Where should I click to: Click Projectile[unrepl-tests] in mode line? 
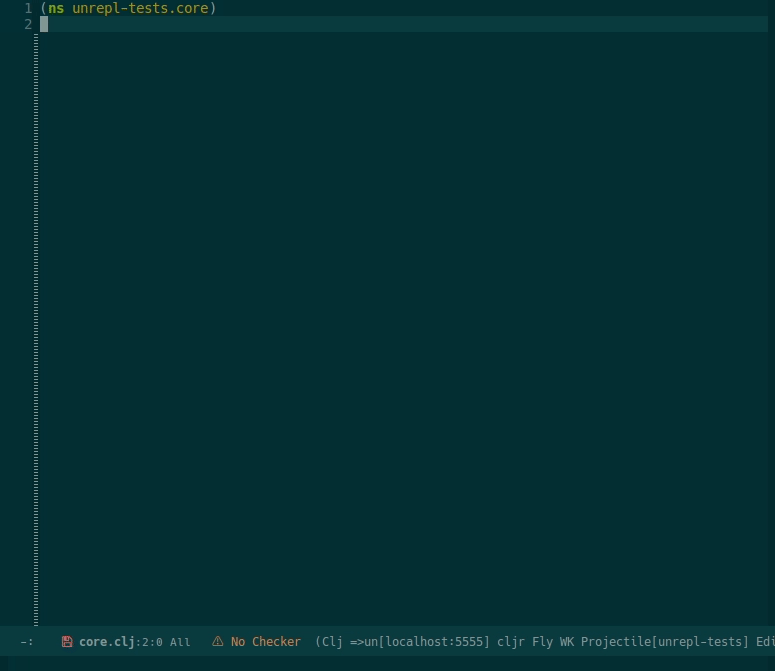(x=665, y=642)
